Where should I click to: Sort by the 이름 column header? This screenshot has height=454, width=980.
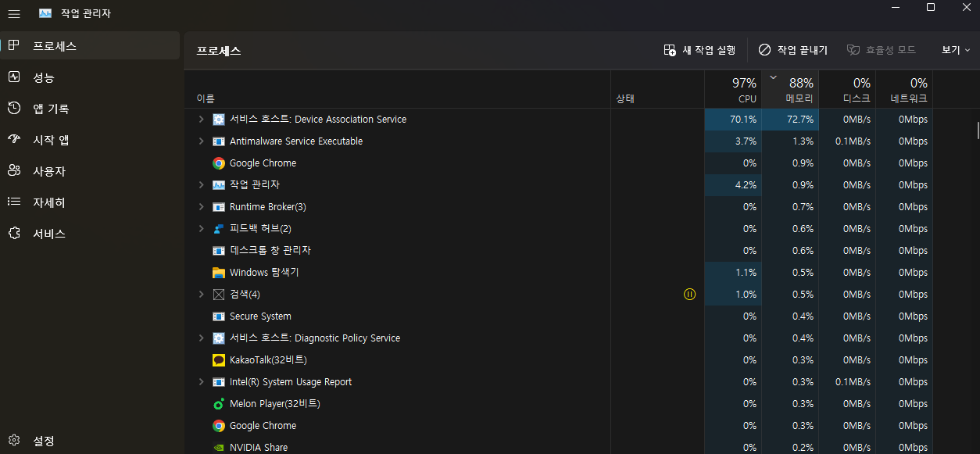[x=397, y=89]
